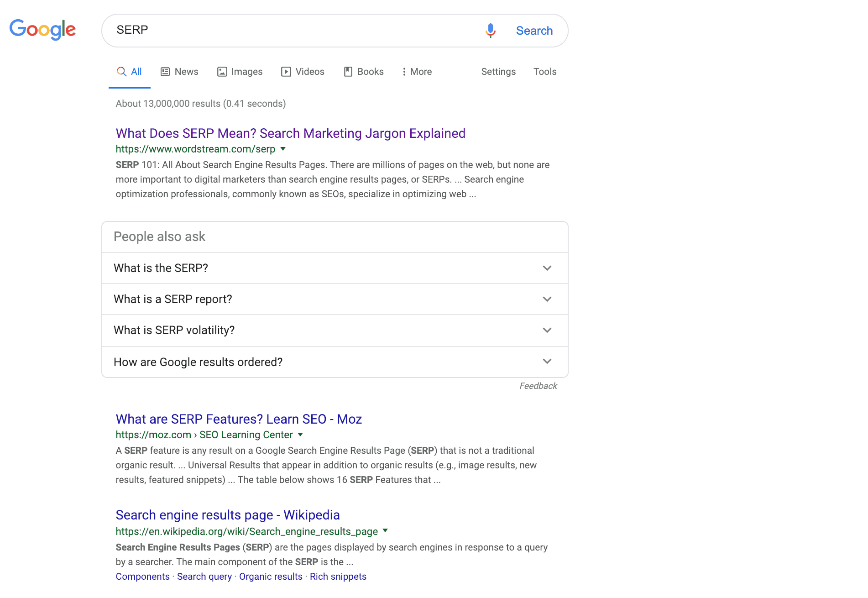Select the All tab label
This screenshot has width=868, height=598.
pos(136,72)
